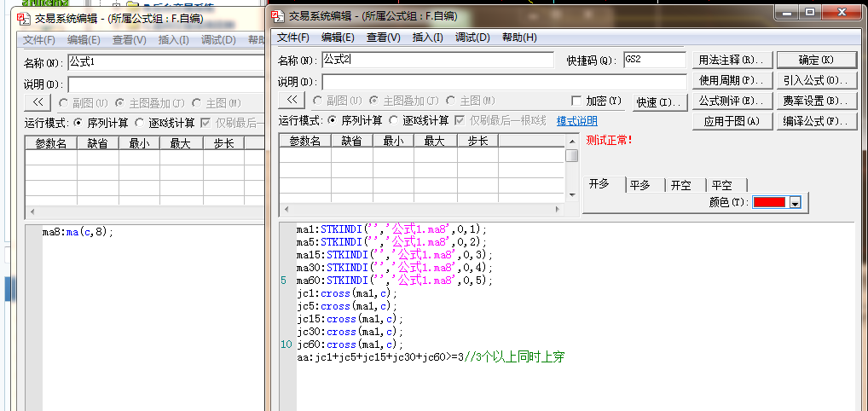Image resolution: width=868 pixels, height=411 pixels.
Task: Select 主图叠加(J) radio in 公式1 window
Action: [119, 103]
